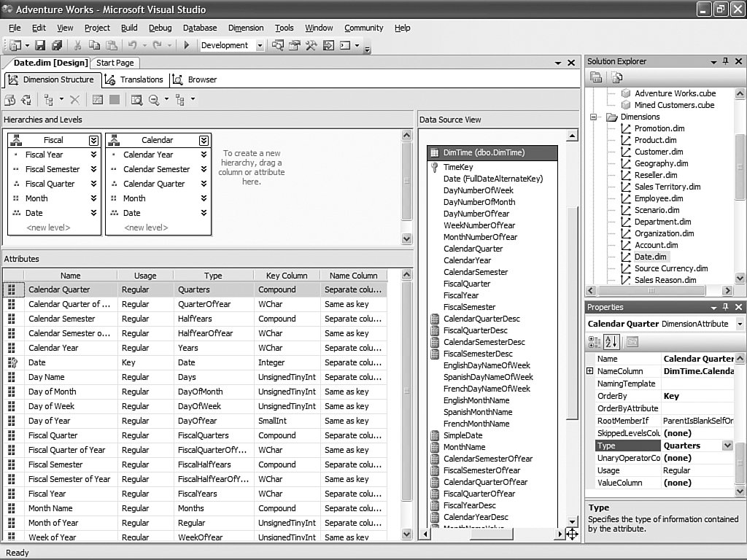
Task: Close the Date.dim design document with X
Action: [571, 63]
